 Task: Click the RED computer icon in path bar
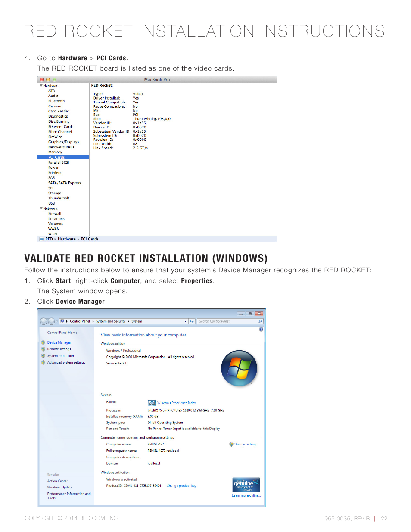point(42,239)
